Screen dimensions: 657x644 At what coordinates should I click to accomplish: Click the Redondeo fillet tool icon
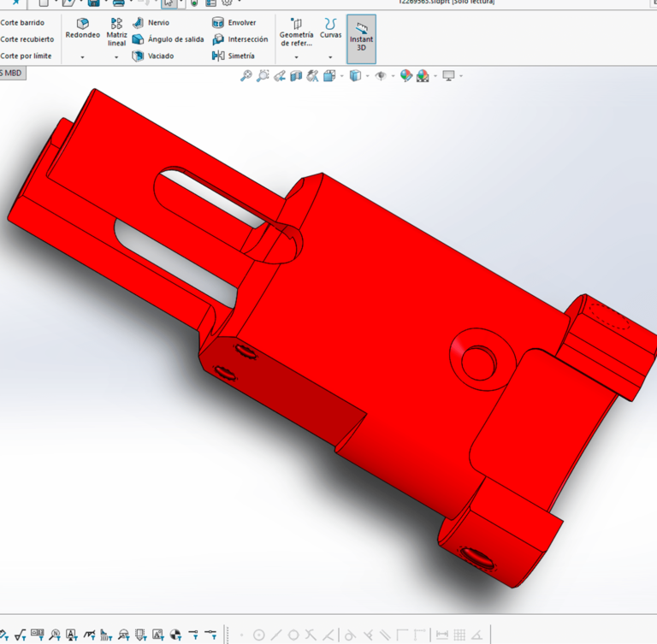[x=82, y=24]
